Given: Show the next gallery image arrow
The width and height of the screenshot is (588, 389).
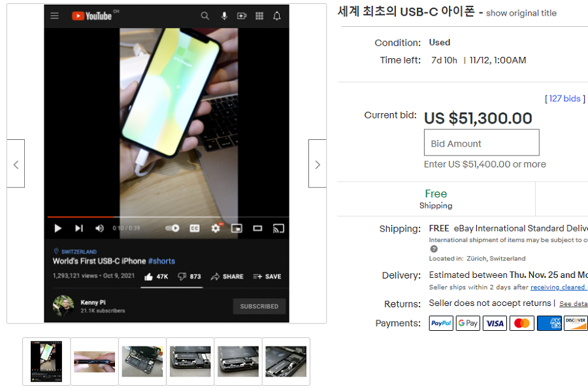Looking at the screenshot, I should [318, 164].
